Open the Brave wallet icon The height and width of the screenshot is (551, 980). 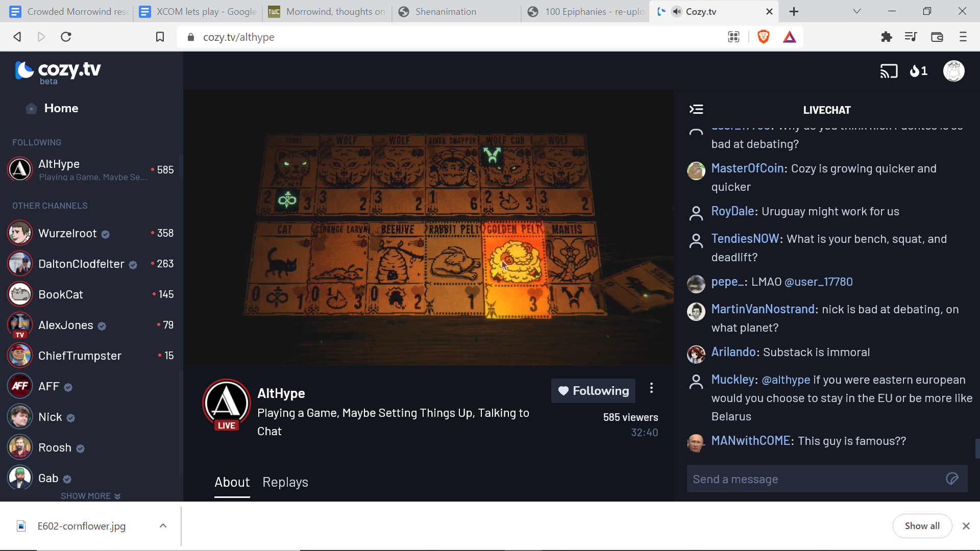pos(937,37)
